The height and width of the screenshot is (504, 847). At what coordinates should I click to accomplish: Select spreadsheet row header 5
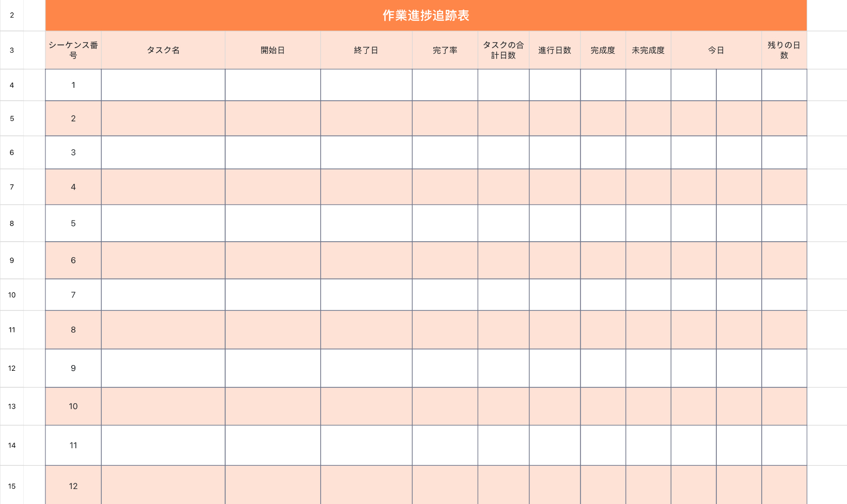[11, 118]
